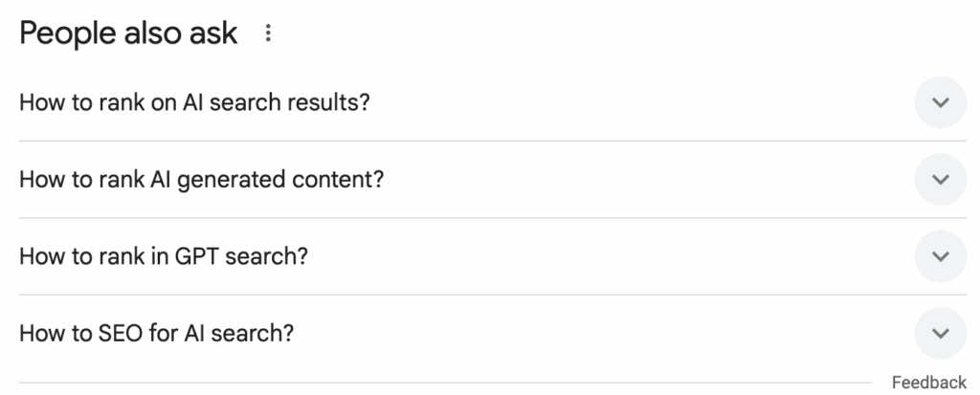This screenshot has height=395, width=980.
Task: Expand the AI search results question row
Action: pyautogui.click(x=479, y=102)
